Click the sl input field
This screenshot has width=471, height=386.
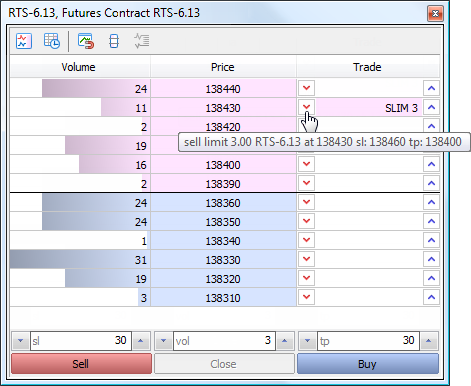click(x=81, y=341)
